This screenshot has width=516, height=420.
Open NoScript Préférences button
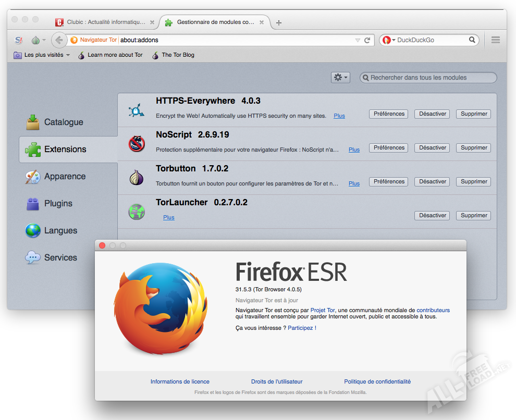coord(389,147)
